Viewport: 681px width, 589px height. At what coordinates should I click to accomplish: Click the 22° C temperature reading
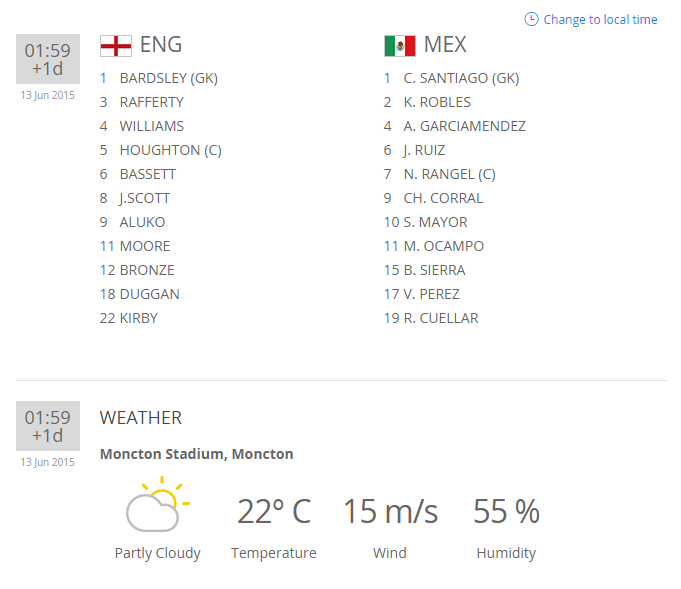(x=273, y=512)
